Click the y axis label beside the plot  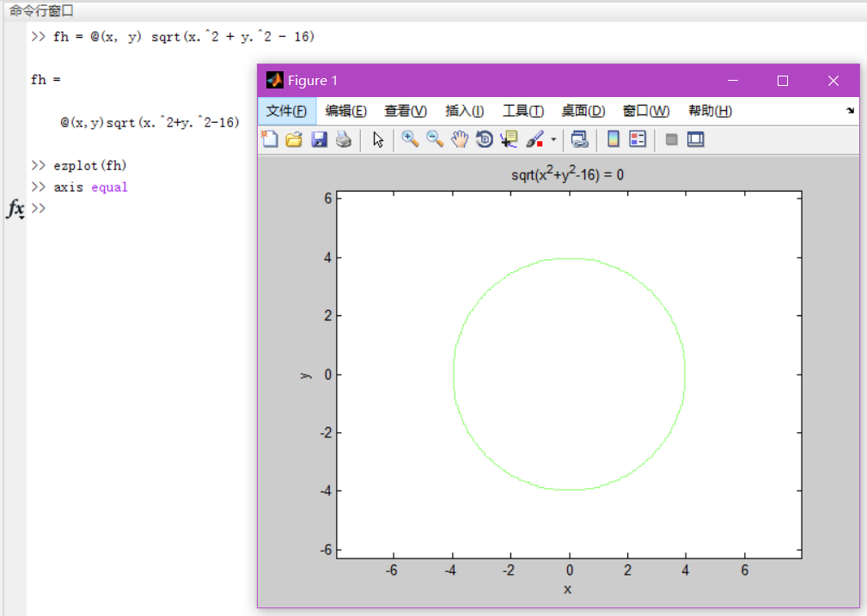(x=306, y=375)
